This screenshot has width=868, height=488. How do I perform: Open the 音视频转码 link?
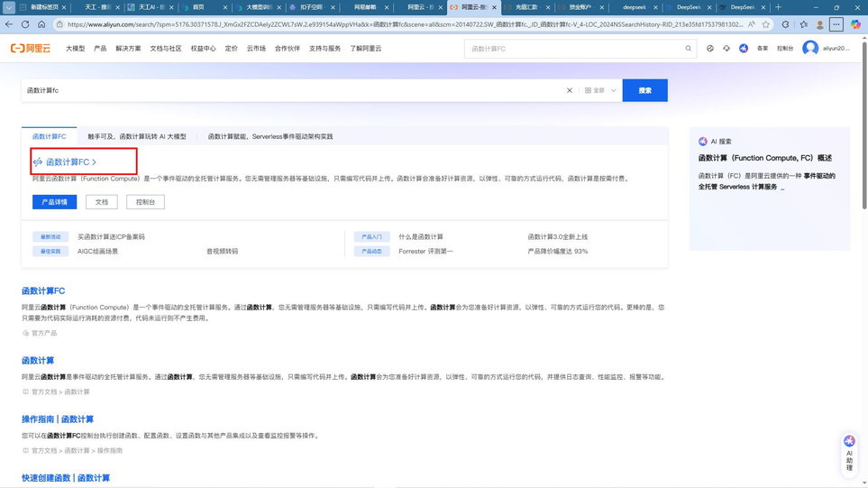(222, 251)
